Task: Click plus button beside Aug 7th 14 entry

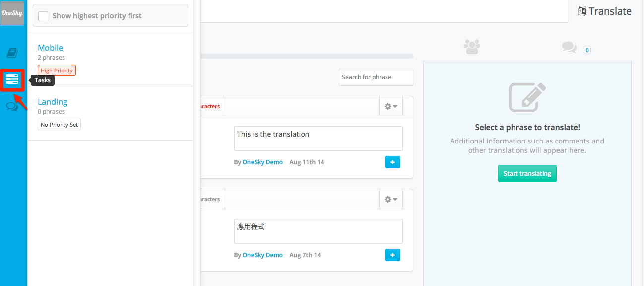Action: pos(392,255)
